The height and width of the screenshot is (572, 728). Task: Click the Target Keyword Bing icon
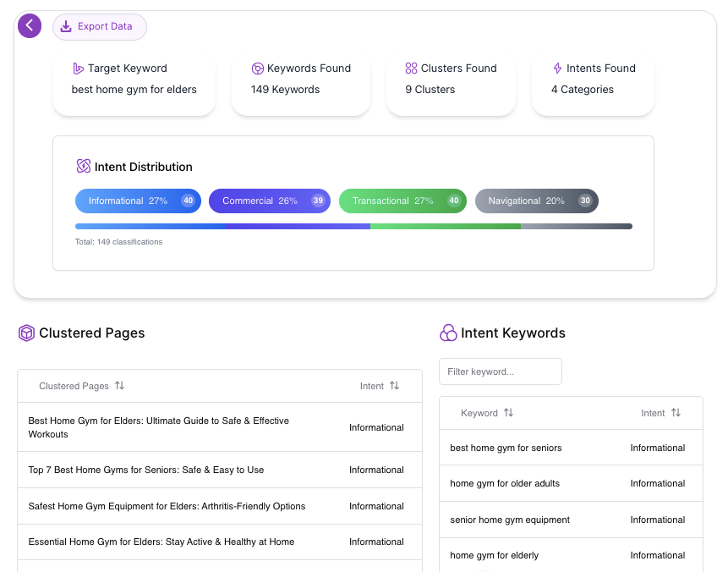pyautogui.click(x=79, y=69)
